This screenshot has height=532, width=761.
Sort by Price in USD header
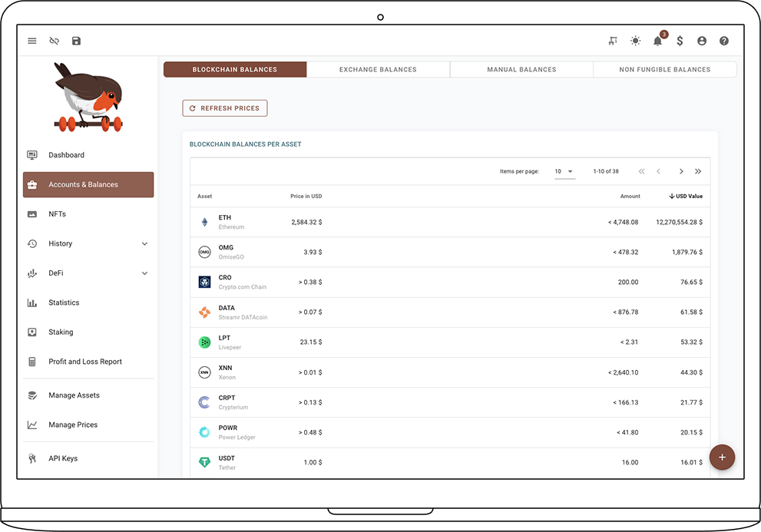coord(306,196)
